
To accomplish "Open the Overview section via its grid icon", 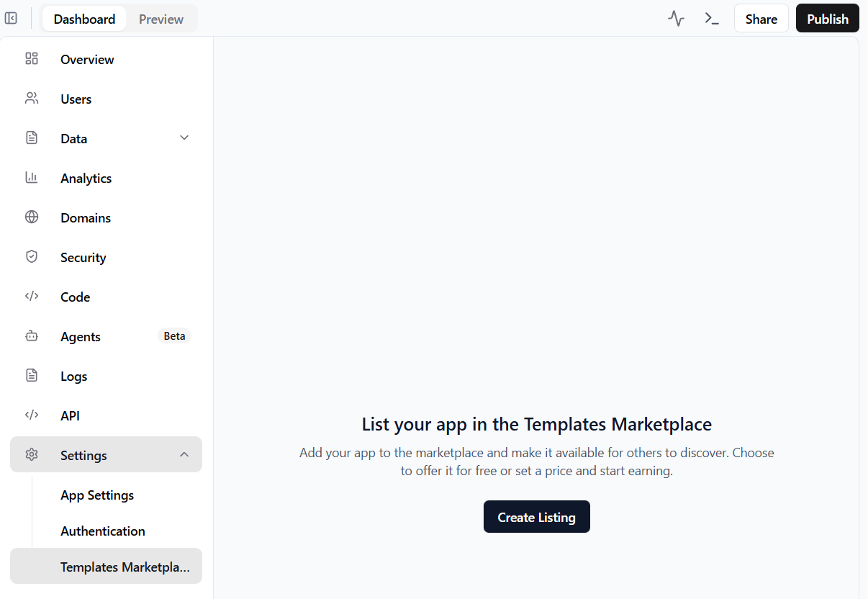I will 32,59.
